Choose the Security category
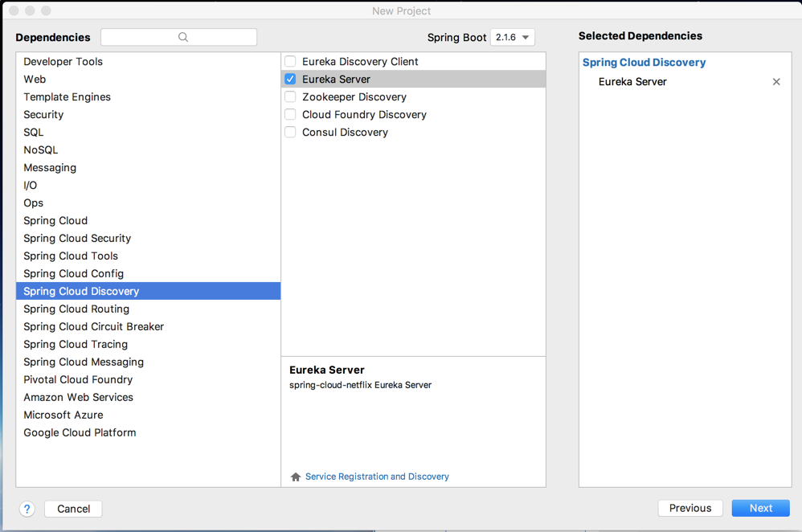 pyautogui.click(x=149, y=115)
